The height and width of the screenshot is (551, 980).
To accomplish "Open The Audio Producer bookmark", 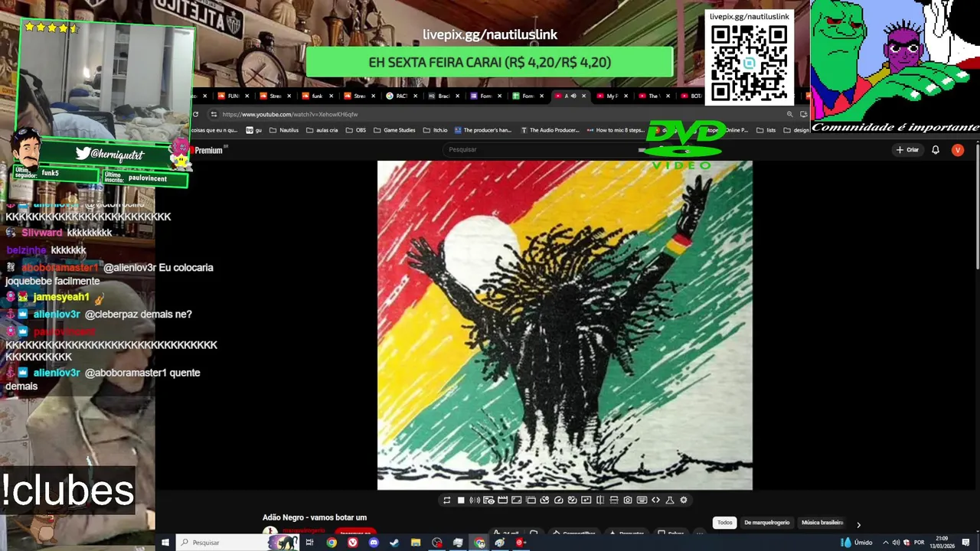I will coord(550,130).
